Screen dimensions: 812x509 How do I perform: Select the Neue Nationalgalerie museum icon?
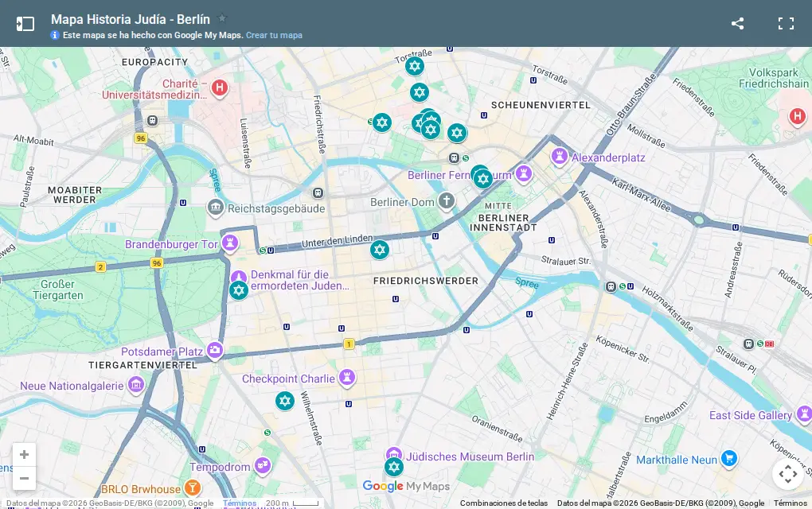[x=136, y=384]
